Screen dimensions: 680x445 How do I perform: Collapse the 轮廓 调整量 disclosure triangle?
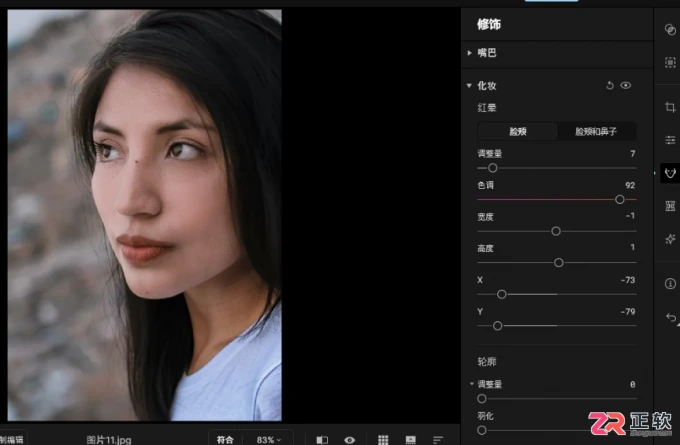(472, 384)
